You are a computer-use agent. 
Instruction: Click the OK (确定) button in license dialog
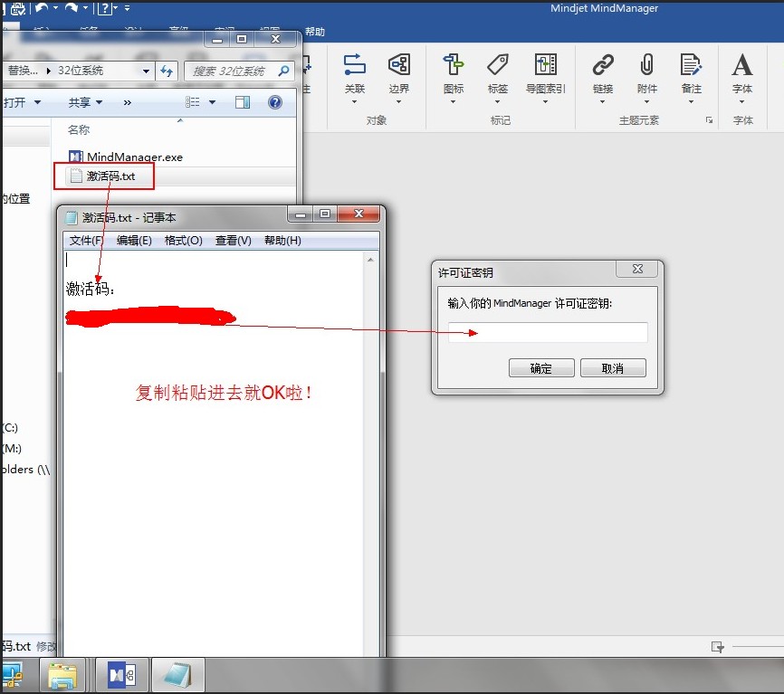pos(541,368)
